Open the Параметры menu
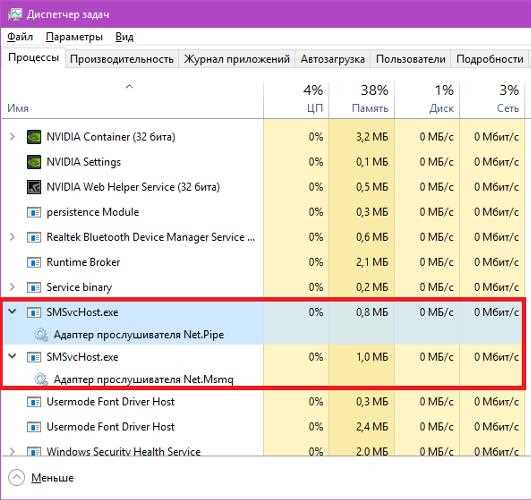Image resolution: width=531 pixels, height=500 pixels. pyautogui.click(x=74, y=37)
